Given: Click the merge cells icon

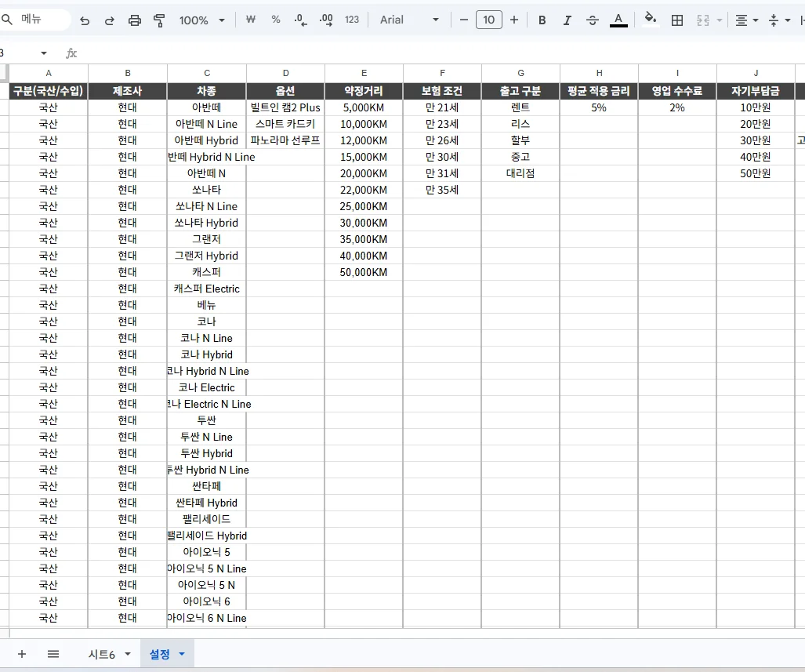Looking at the screenshot, I should 703,20.
